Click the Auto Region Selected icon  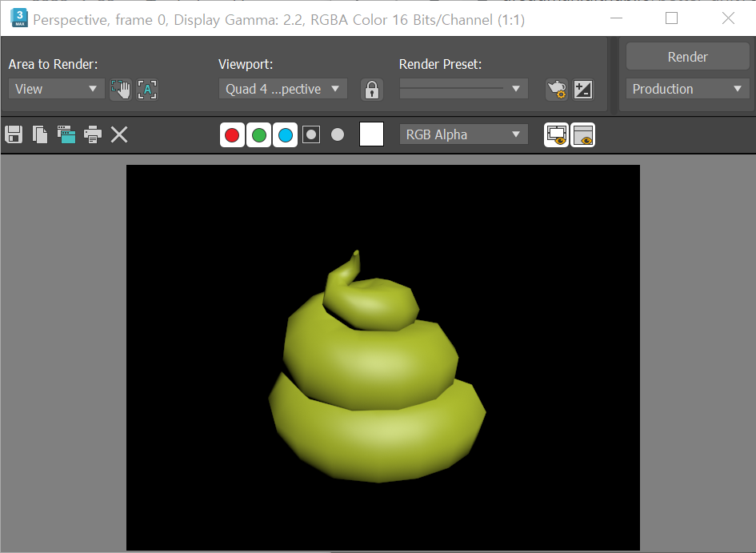point(147,90)
